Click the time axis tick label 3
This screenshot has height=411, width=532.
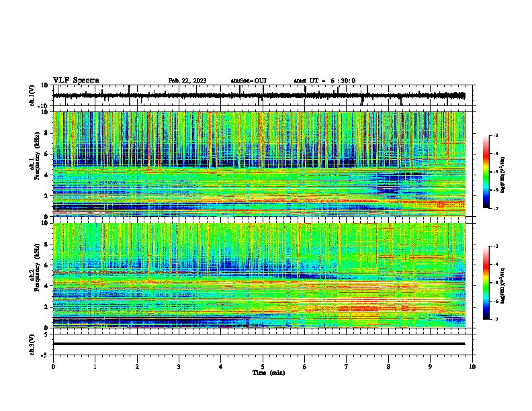tap(179, 367)
